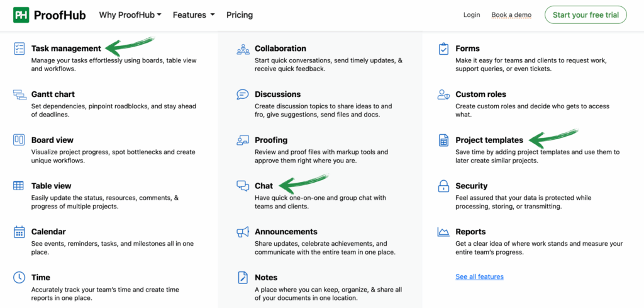Click 'Manage your tasks effortlessly' description
The height and width of the screenshot is (308, 644).
tap(114, 65)
